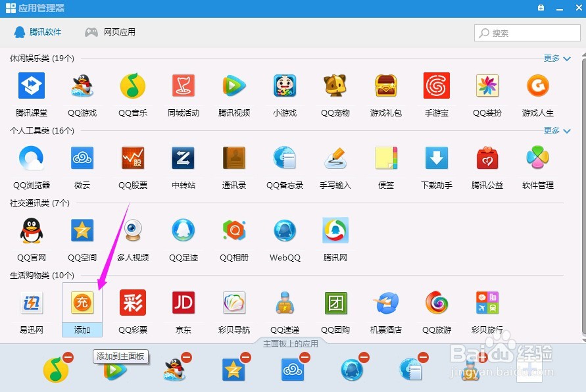Click the 腾讯网 app icon

click(x=335, y=231)
